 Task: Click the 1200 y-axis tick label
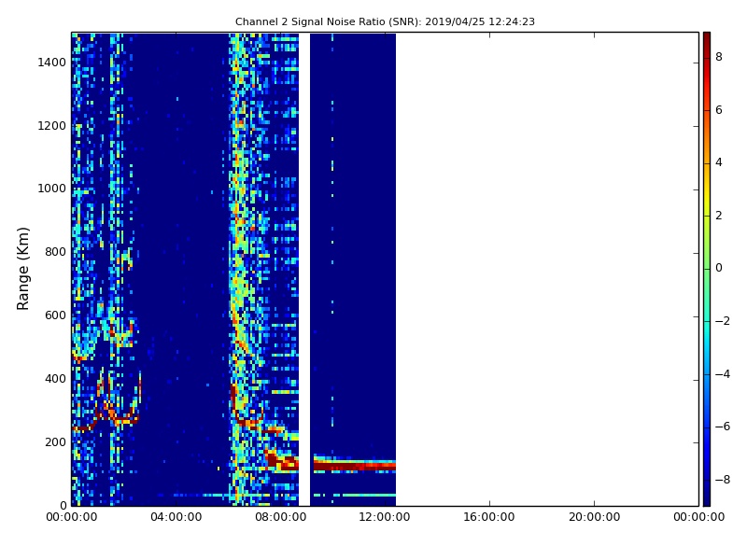(x=52, y=126)
